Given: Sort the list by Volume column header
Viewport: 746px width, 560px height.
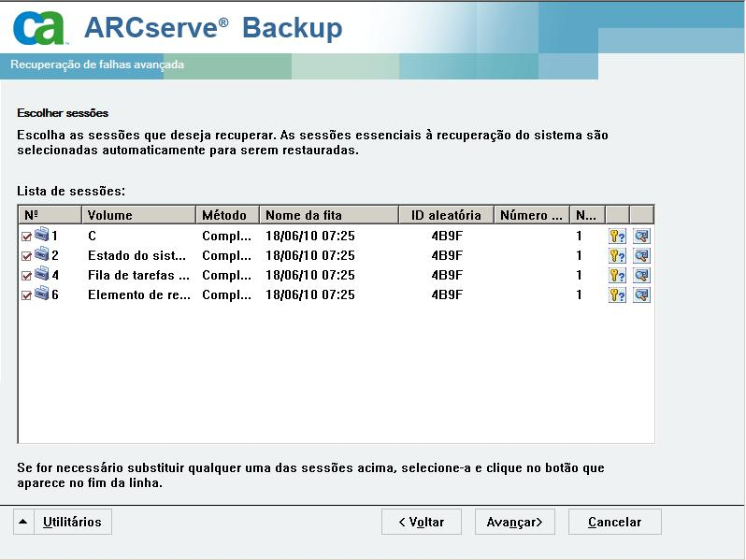Looking at the screenshot, I should point(138,215).
